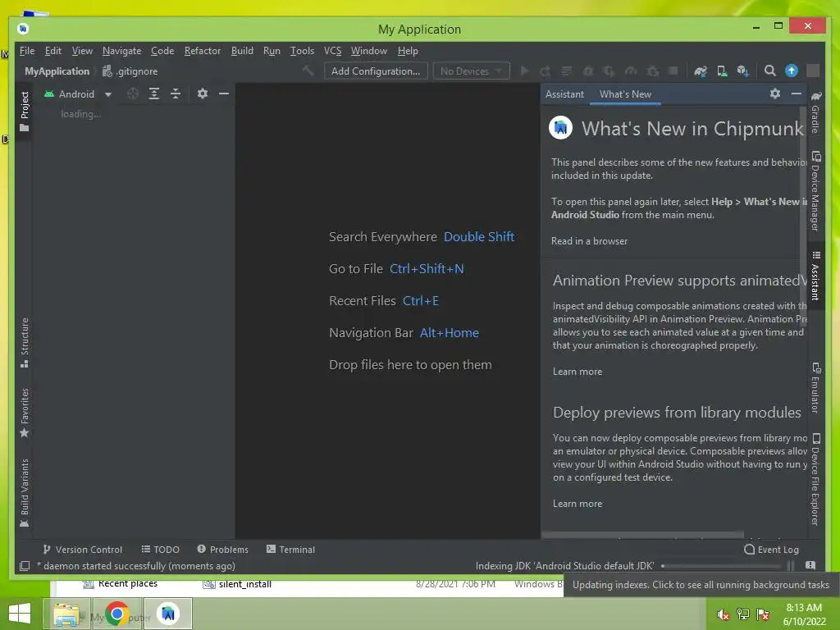Open the VCS menu
This screenshot has height=630, width=840.
(x=332, y=51)
